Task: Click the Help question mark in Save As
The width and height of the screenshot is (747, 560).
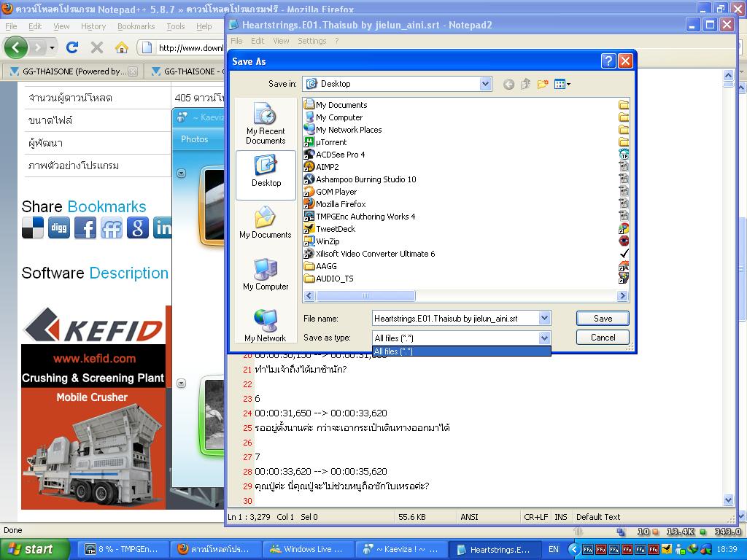Action: point(608,61)
